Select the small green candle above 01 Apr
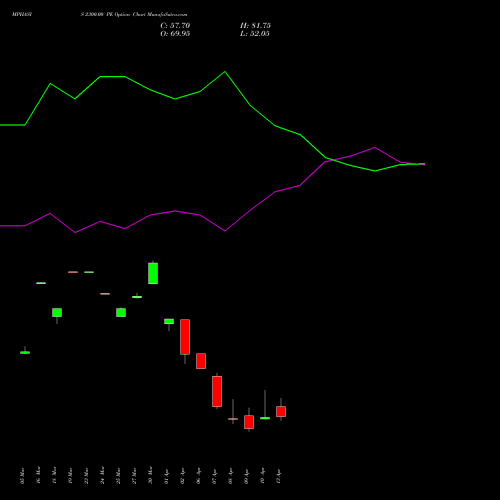The image size is (500, 500). (x=169, y=321)
